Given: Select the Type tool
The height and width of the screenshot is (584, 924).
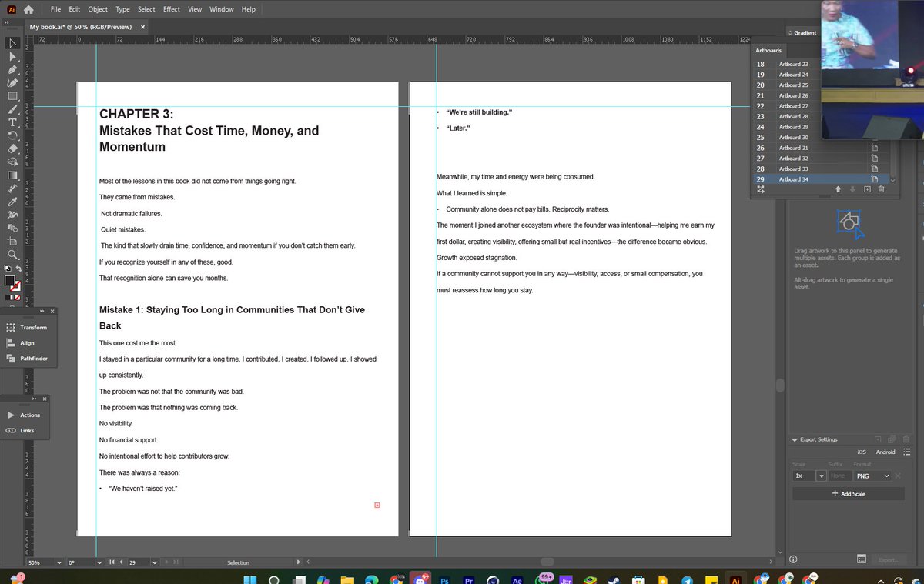Looking at the screenshot, I should [12, 122].
